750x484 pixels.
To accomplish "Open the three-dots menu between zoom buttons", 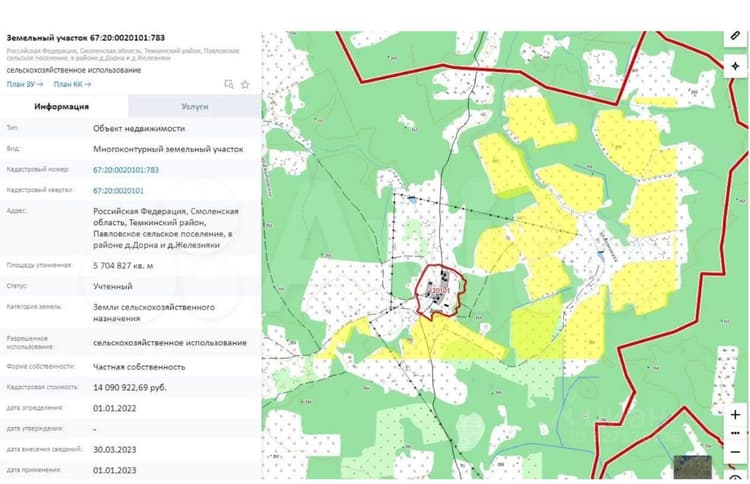I will click(x=735, y=433).
